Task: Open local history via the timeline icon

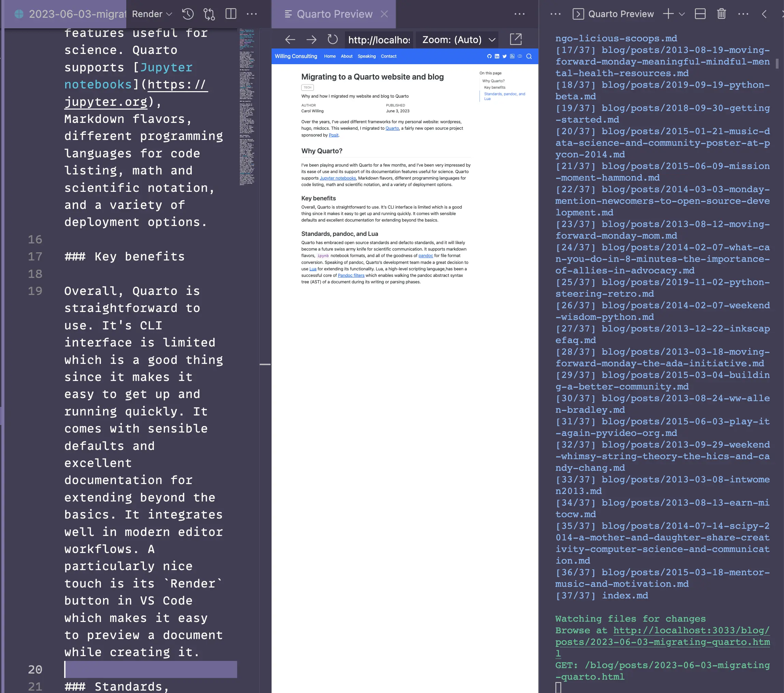Action: (x=188, y=14)
